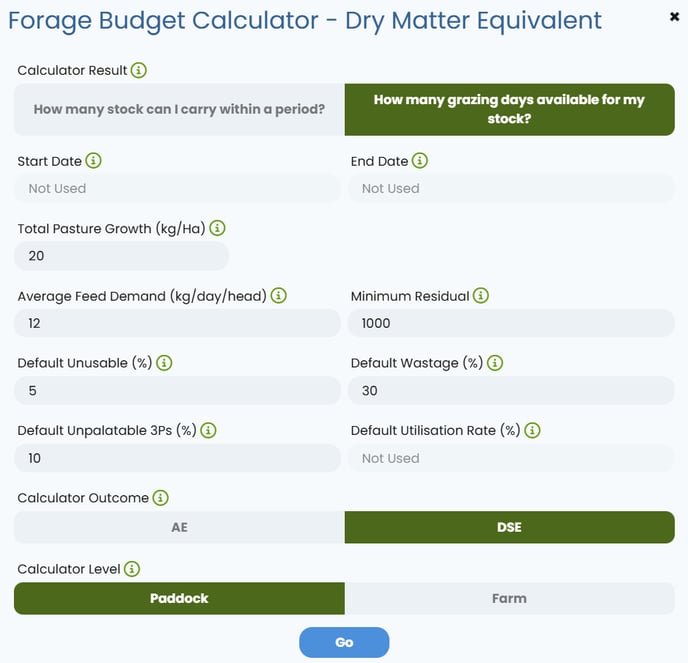Viewport: 688px width, 663px height.
Task: Close the Forage Budget Calculator dialog
Action: (x=674, y=17)
